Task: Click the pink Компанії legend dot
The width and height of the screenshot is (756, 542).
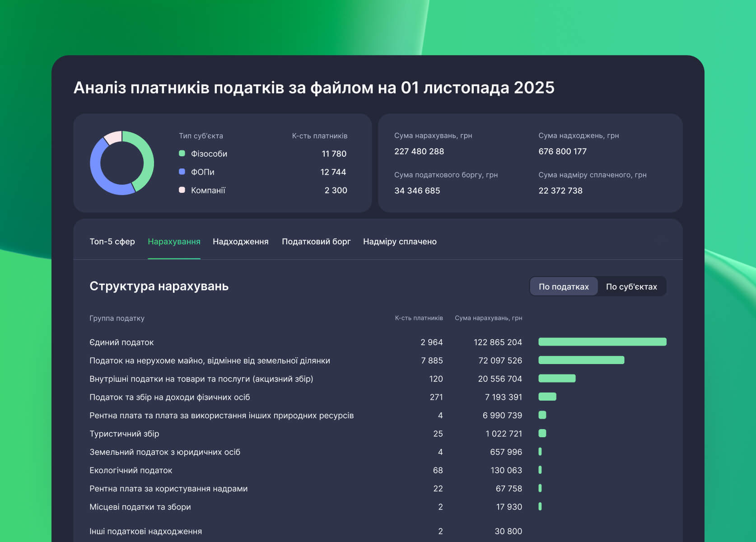Action: (182, 190)
